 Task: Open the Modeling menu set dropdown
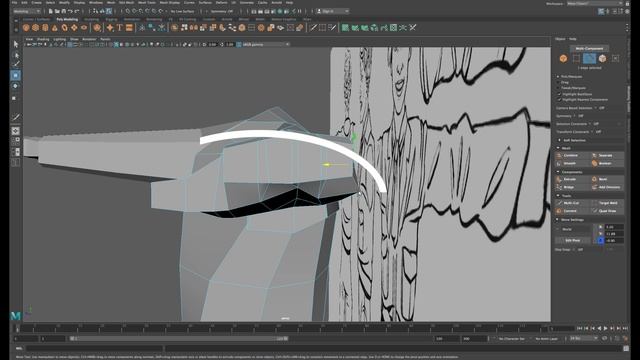coord(27,11)
